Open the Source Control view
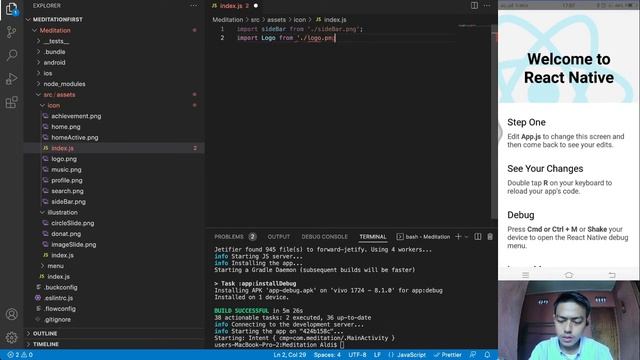The height and width of the screenshot is (360, 640). (x=11, y=32)
